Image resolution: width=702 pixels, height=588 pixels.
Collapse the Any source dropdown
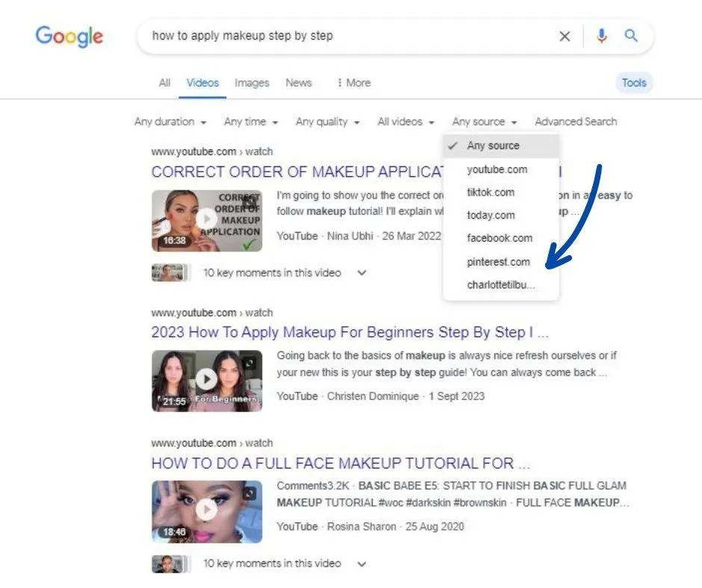[x=485, y=122]
